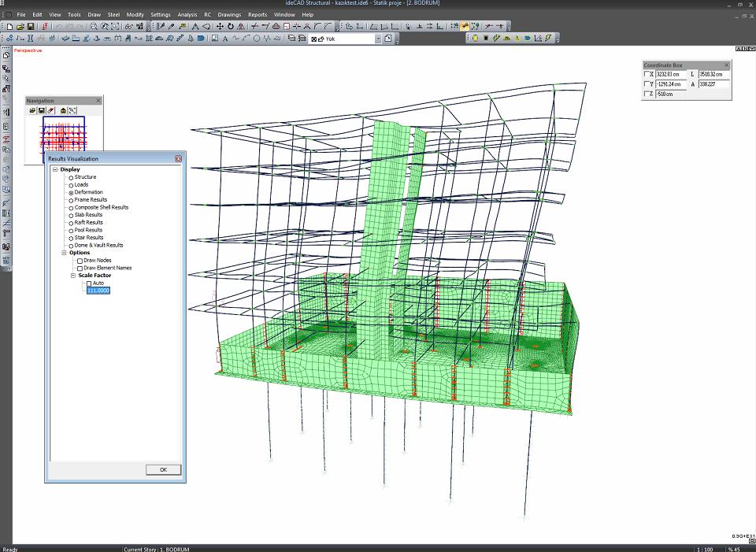This screenshot has width=756, height=552.
Task: Enable the Draw Nodes checkbox
Action: pos(80,261)
